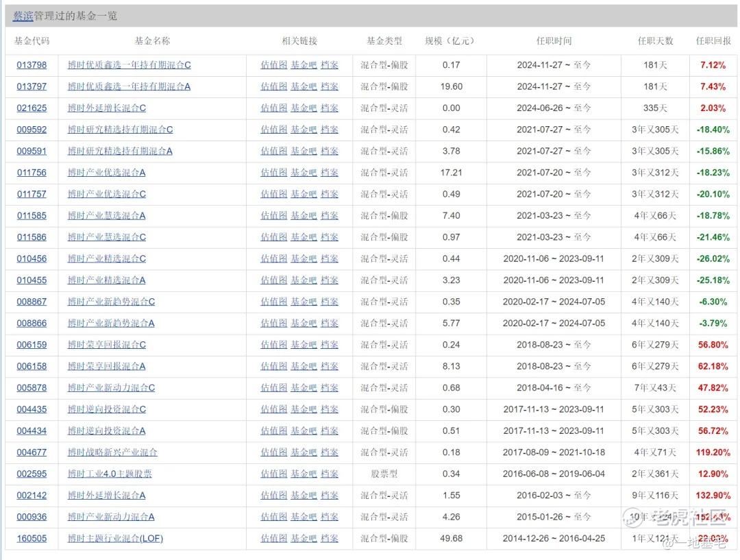Select the 119.20% return value
This screenshot has width=740, height=560.
[x=713, y=452]
